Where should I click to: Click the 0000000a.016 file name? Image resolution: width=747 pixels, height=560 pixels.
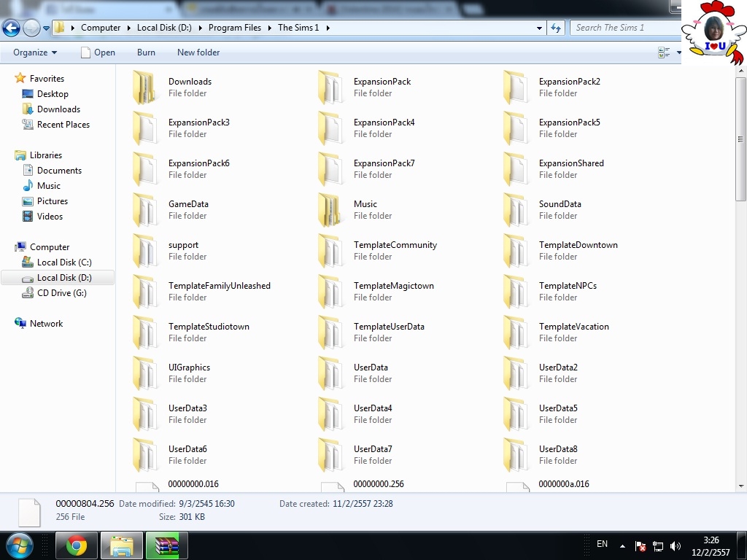[564, 484]
